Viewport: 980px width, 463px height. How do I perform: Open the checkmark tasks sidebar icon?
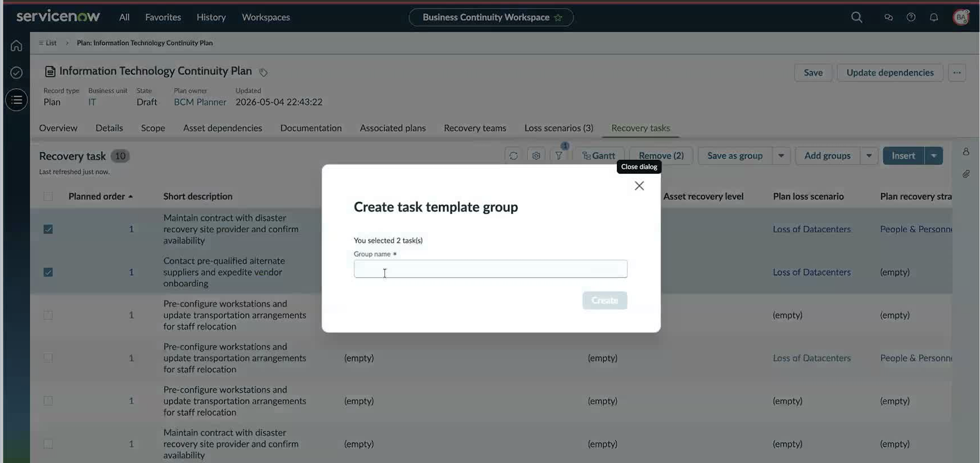click(x=16, y=73)
